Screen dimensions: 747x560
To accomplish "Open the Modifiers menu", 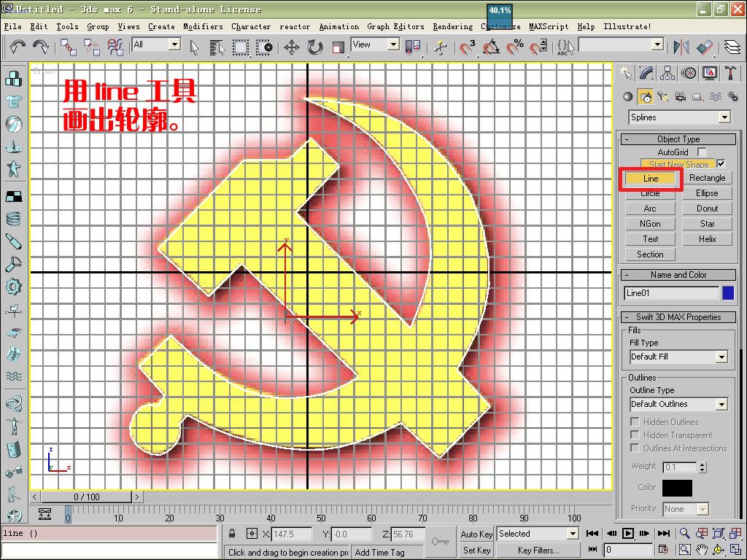I will (x=203, y=26).
